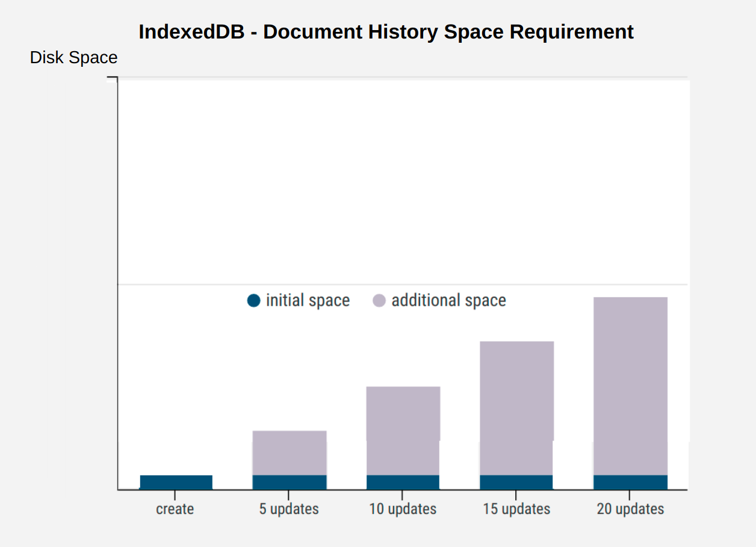Click the 'Disk Space' axis label
Image resolution: width=756 pixels, height=547 pixels.
pyautogui.click(x=73, y=58)
